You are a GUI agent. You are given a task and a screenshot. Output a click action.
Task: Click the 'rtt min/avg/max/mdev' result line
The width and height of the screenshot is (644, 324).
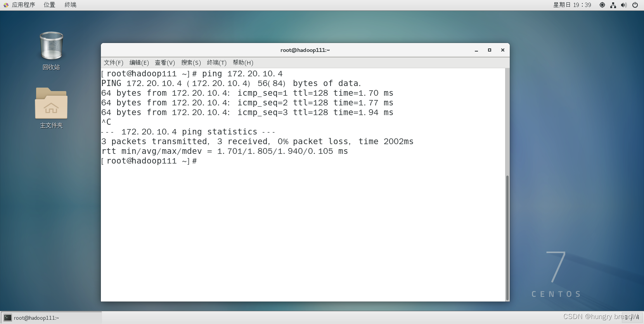(x=225, y=151)
